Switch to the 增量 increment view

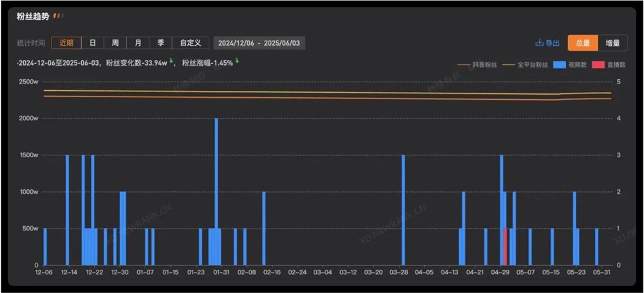tap(612, 43)
